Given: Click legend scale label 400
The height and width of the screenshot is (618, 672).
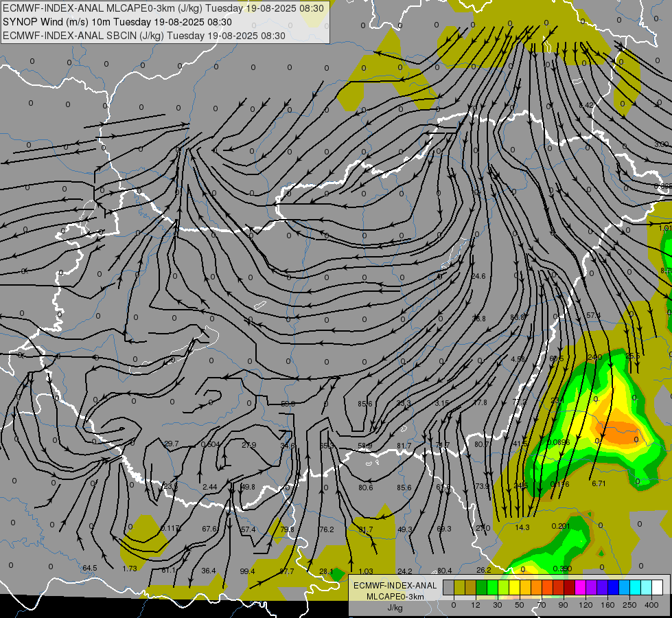Looking at the screenshot, I should click(651, 605).
